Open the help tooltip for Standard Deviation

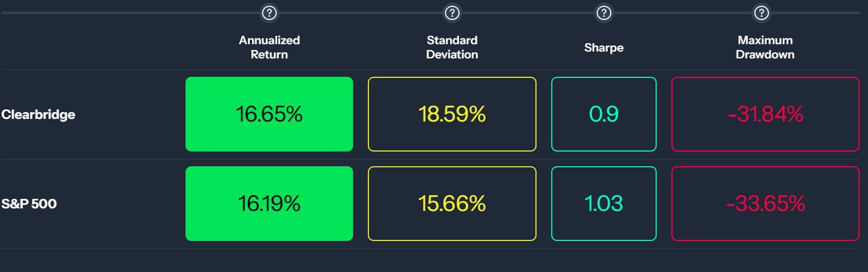(452, 13)
